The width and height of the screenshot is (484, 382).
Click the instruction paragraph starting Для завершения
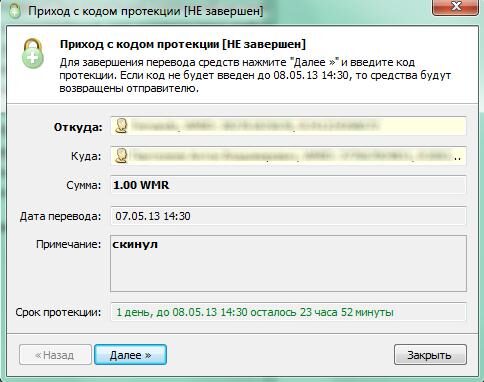click(x=255, y=75)
